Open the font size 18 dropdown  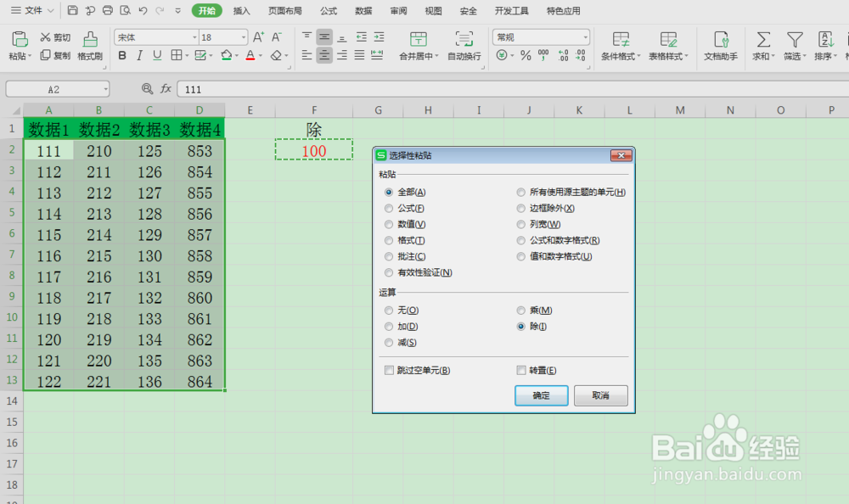point(244,37)
